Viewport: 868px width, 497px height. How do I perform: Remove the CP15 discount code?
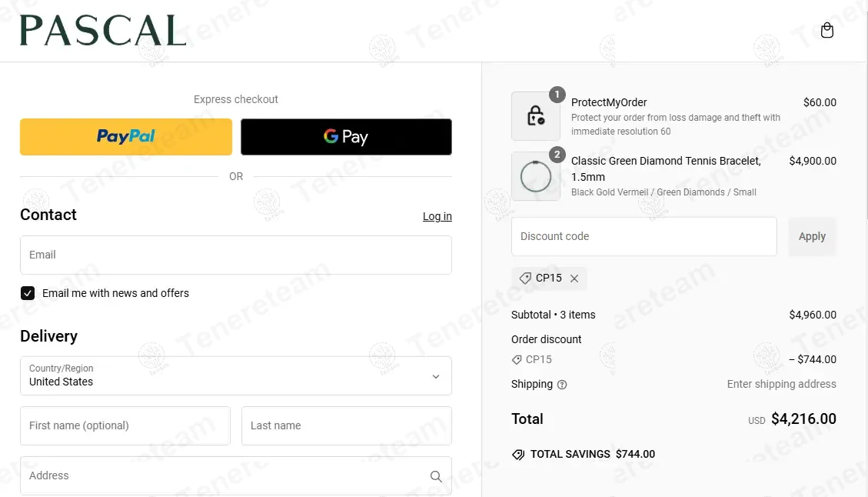574,279
